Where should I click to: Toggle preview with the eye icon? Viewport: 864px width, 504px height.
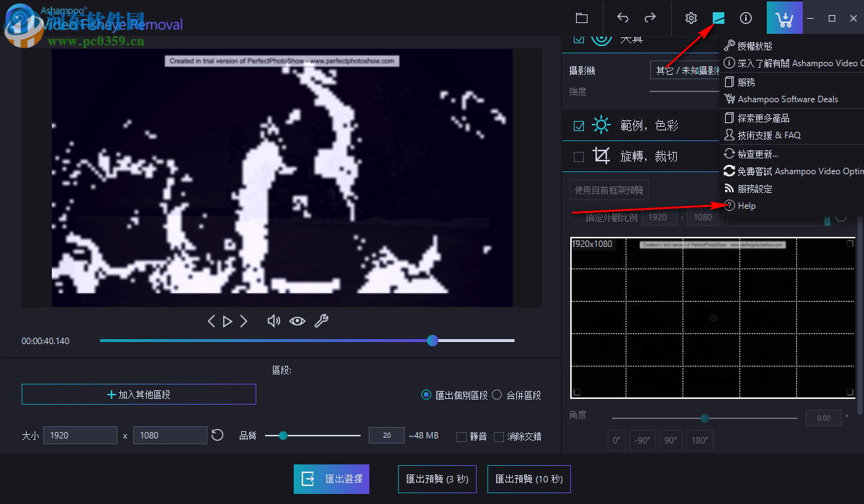tap(297, 320)
